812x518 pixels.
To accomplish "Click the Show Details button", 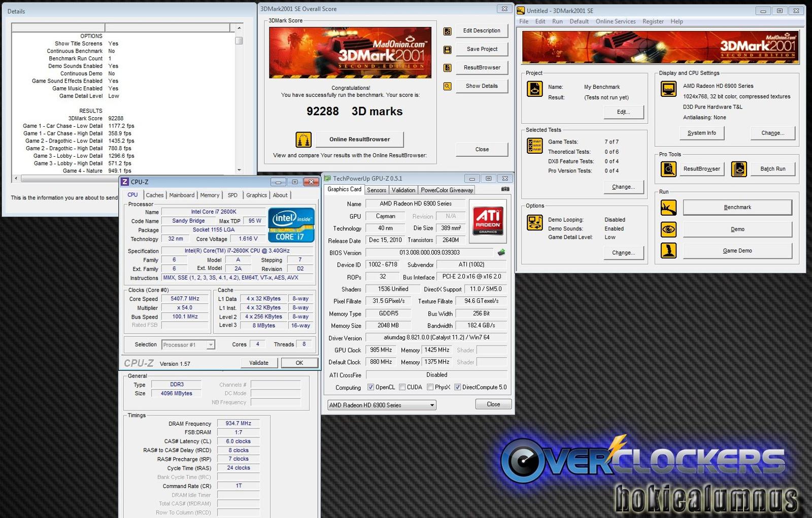I will click(x=482, y=86).
